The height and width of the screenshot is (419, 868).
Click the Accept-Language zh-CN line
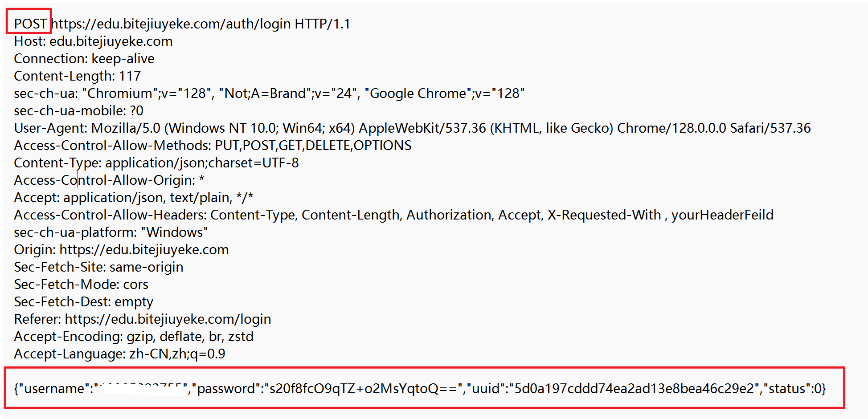click(x=119, y=354)
